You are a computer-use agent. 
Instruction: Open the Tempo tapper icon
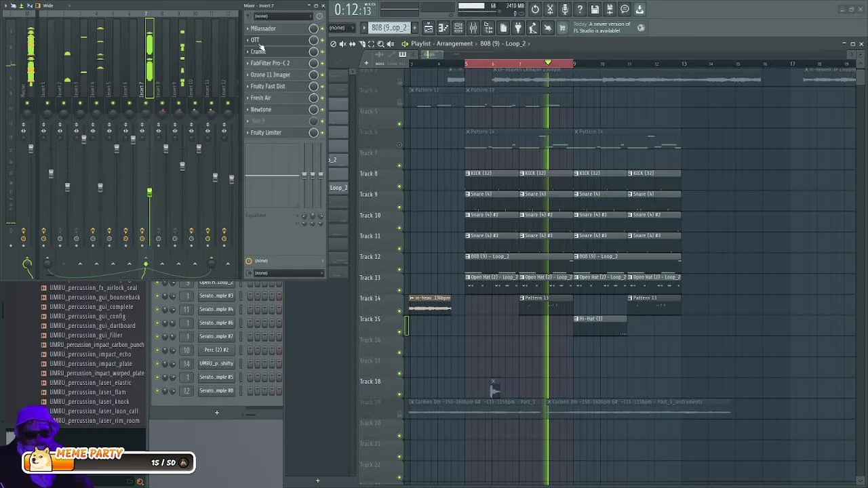coord(533,28)
